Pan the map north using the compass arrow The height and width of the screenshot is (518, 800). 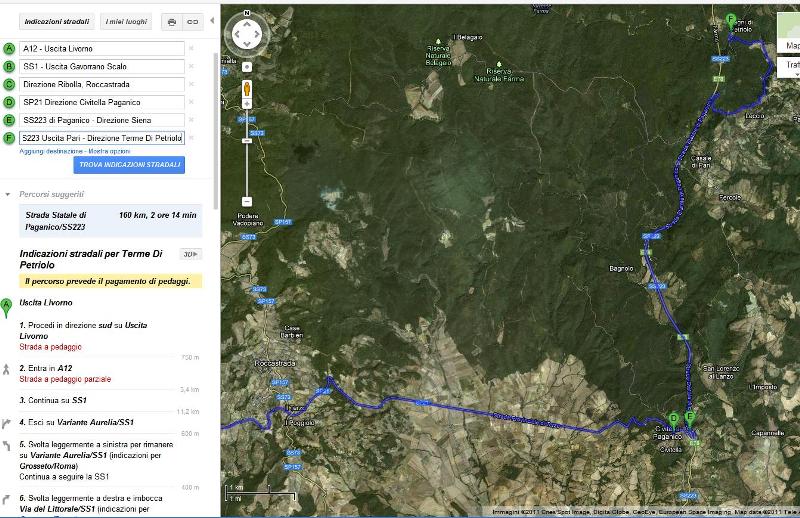click(247, 23)
